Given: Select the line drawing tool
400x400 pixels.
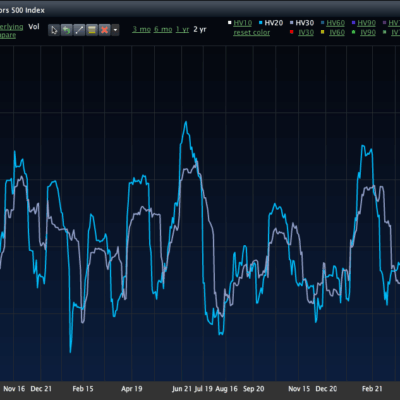Looking at the screenshot, I should [79, 30].
